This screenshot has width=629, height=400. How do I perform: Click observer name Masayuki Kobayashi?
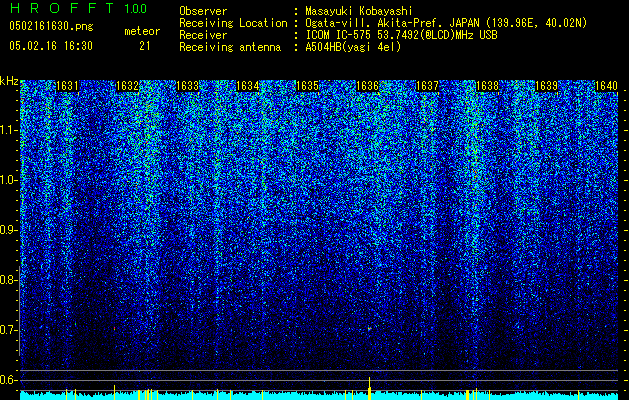coord(359,11)
